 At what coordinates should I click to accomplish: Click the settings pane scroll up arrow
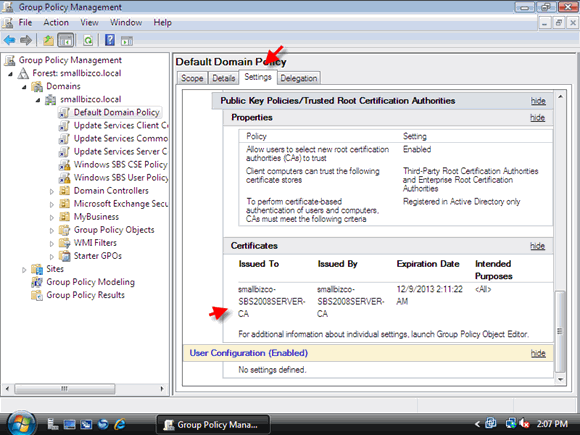tap(560, 97)
